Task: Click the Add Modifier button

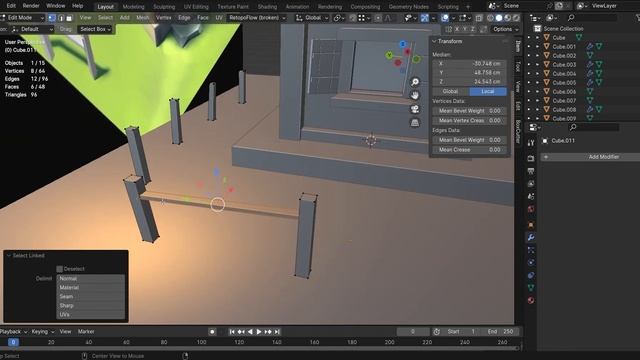Action: pyautogui.click(x=591, y=157)
